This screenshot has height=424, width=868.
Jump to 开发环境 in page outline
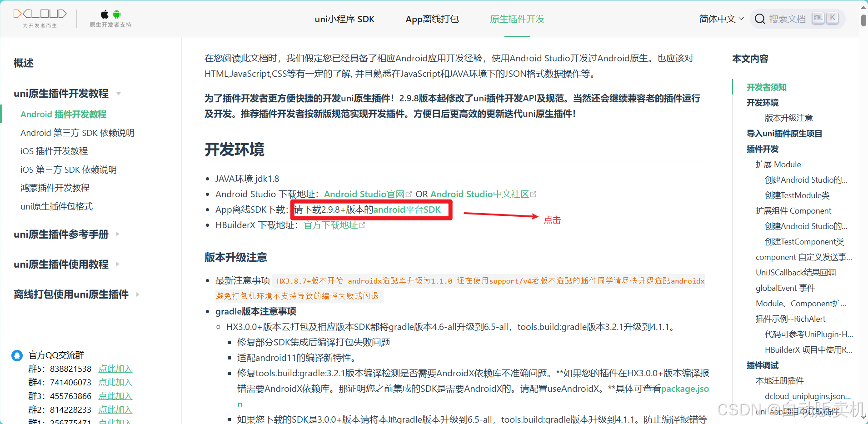[763, 103]
